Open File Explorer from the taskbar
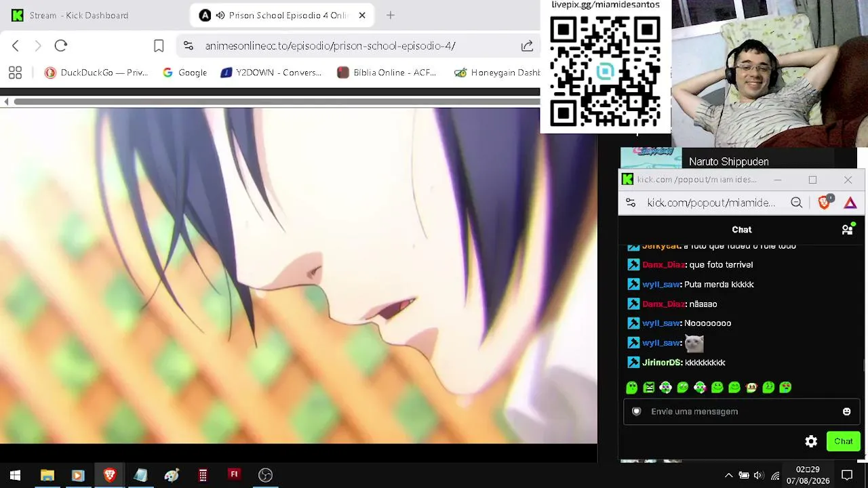Image resolution: width=868 pixels, height=488 pixels. [x=47, y=475]
